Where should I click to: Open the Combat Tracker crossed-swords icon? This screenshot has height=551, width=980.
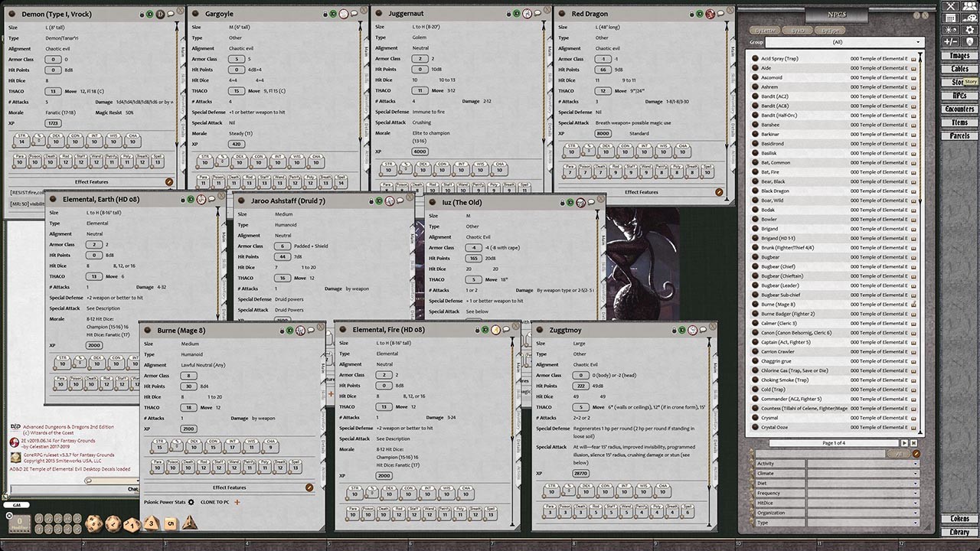pyautogui.click(x=951, y=5)
